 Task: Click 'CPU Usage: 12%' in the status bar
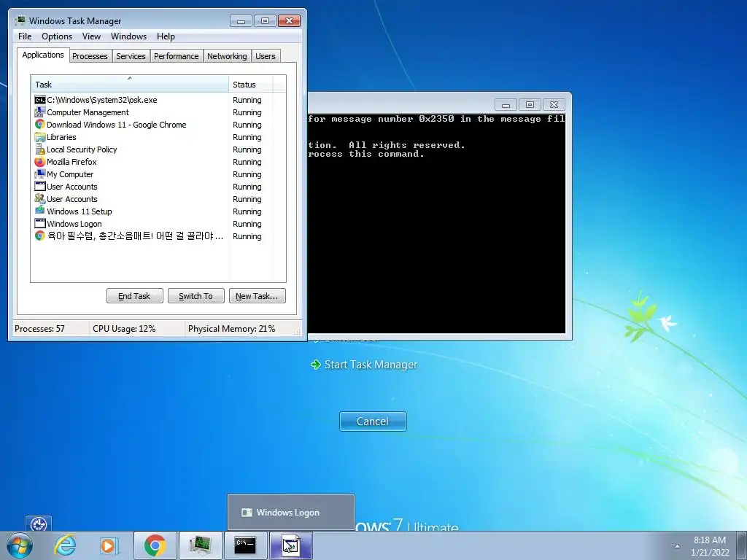(124, 329)
